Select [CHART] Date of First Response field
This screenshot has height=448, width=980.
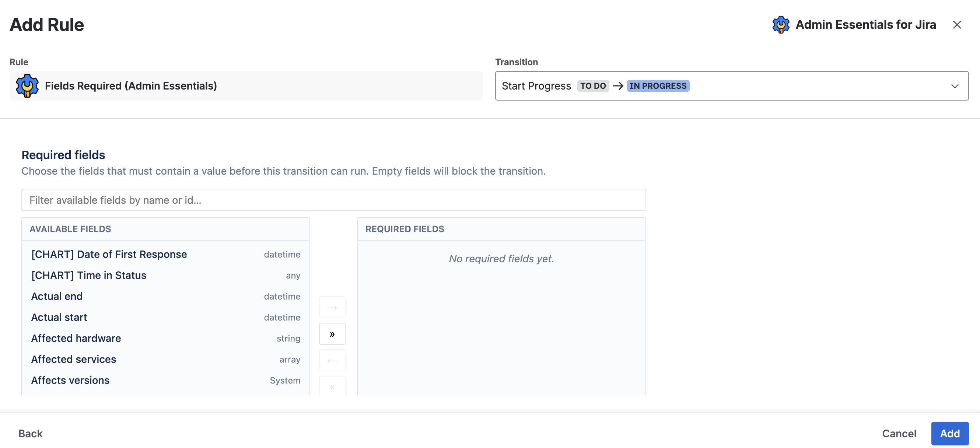pyautogui.click(x=165, y=255)
